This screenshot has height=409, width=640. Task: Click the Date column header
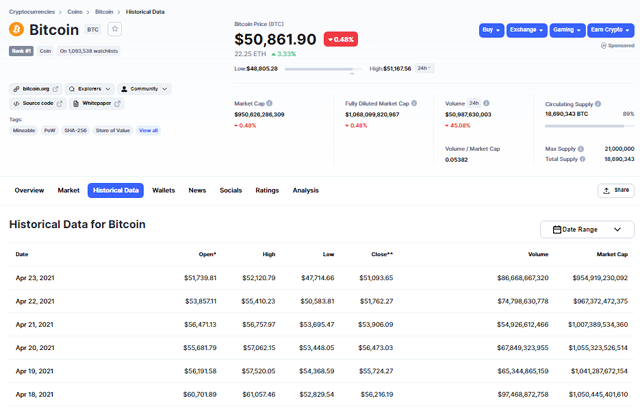[x=22, y=254]
